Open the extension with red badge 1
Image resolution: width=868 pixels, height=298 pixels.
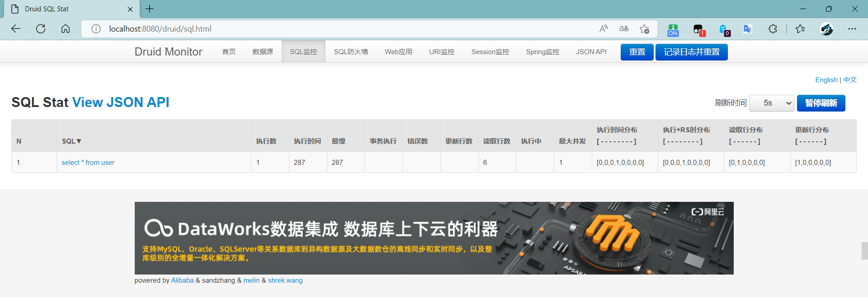coord(699,30)
